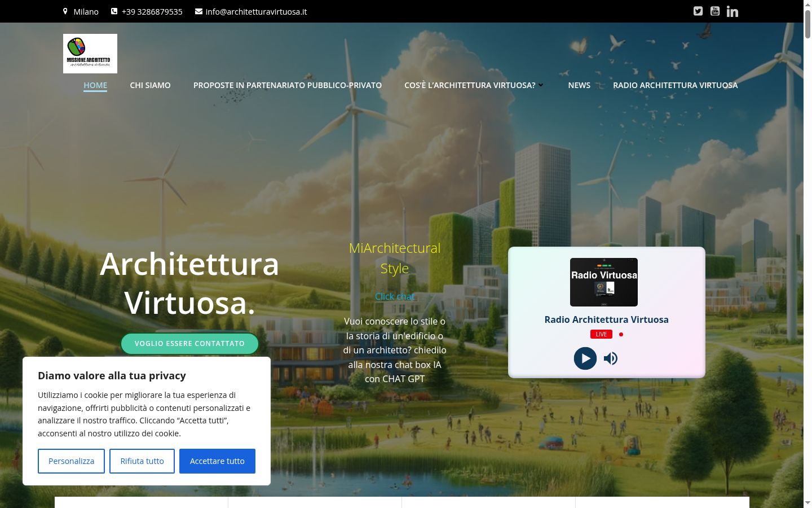Open the LinkedIn social icon

732,11
